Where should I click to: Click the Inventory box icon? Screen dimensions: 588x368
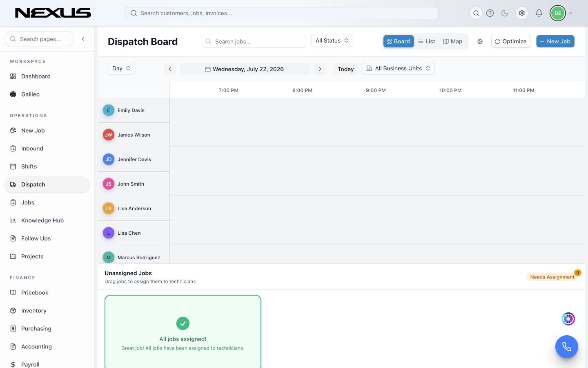click(13, 310)
